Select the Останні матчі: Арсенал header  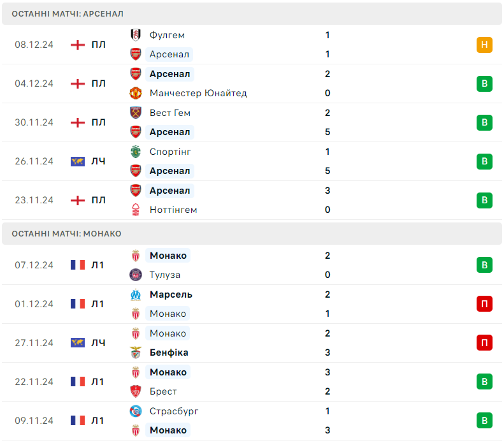(252, 14)
